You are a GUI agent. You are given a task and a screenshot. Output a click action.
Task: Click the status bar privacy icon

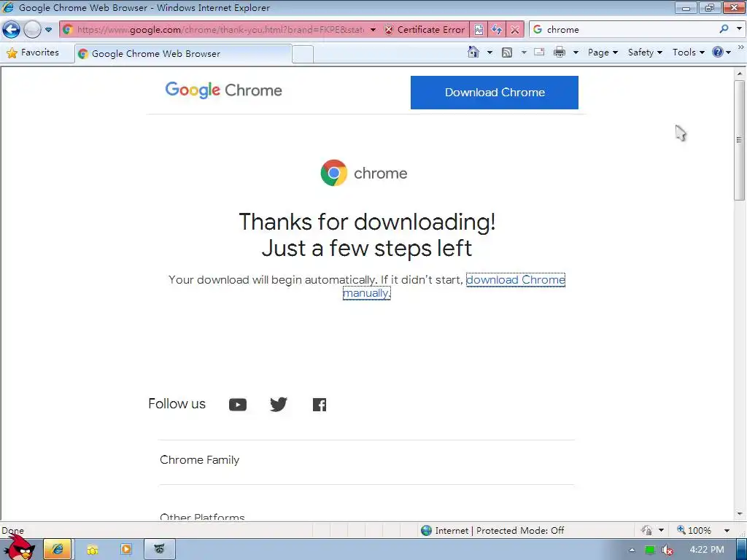(647, 530)
